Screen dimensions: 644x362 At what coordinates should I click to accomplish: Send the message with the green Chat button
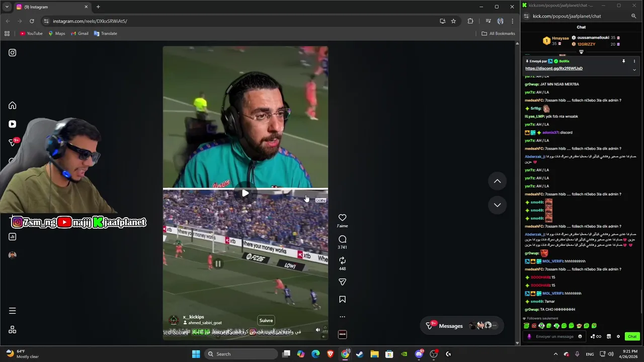(x=632, y=336)
